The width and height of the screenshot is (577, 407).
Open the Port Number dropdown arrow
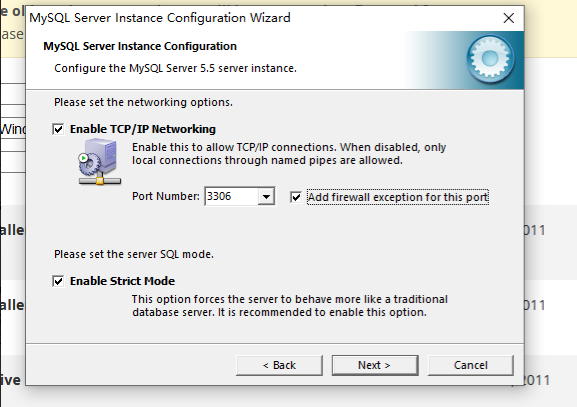point(266,197)
